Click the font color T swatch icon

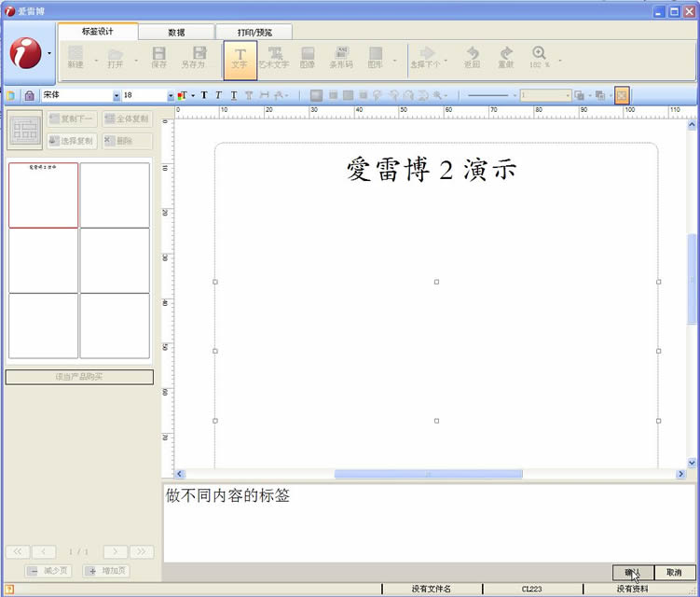pyautogui.click(x=182, y=95)
